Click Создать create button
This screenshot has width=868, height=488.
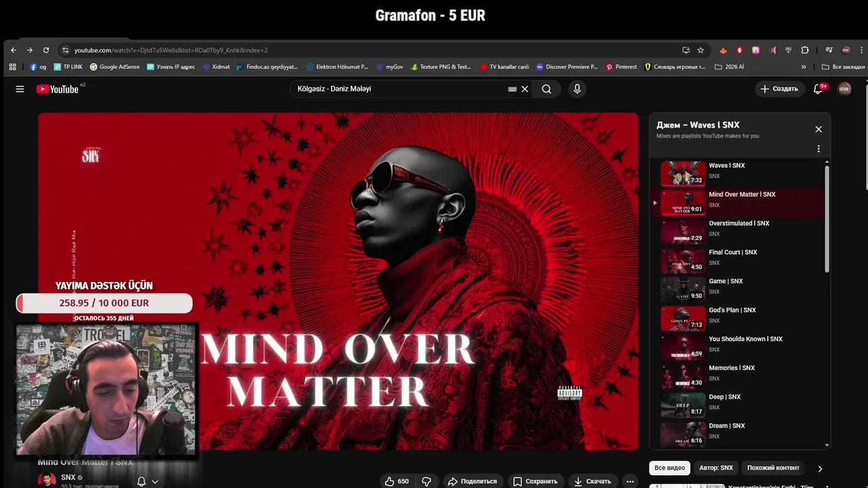coord(779,89)
